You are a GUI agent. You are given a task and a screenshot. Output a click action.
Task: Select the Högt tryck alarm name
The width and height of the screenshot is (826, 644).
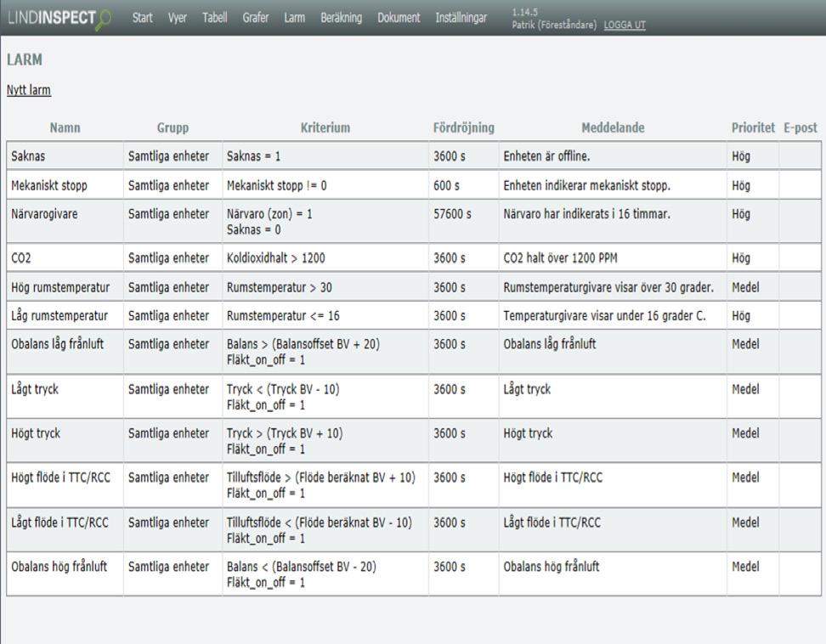tap(36, 433)
